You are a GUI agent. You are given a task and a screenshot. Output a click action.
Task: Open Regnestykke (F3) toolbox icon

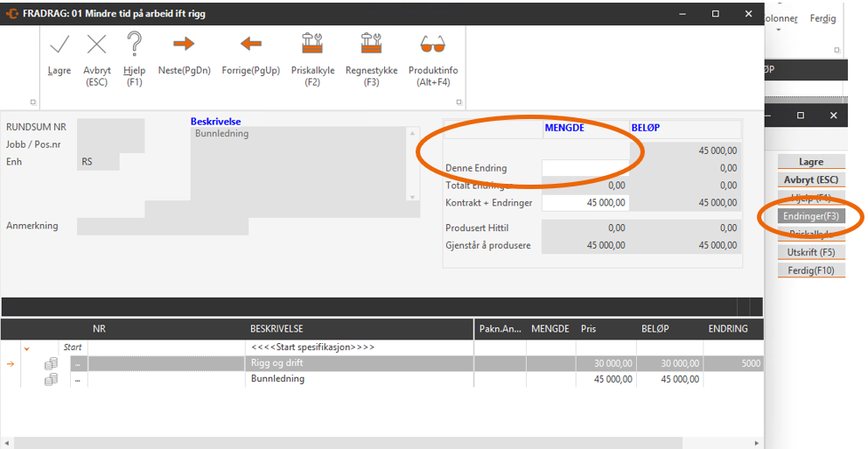pyautogui.click(x=371, y=44)
